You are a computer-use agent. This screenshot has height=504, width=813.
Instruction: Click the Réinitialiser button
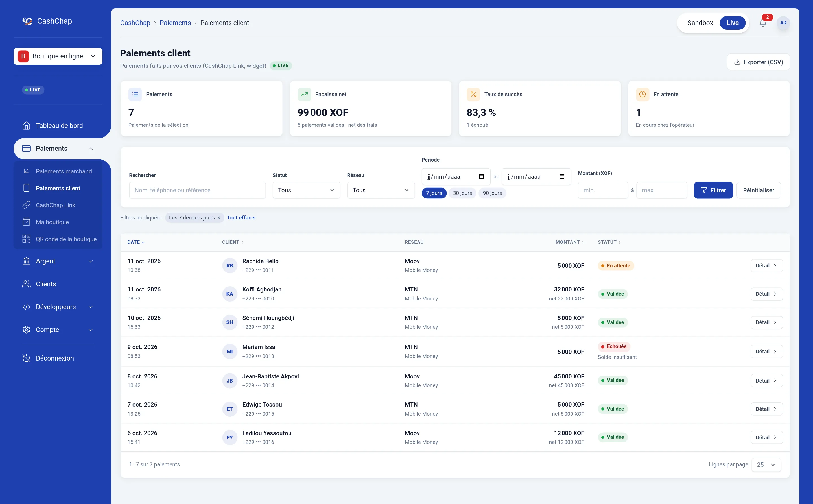pyautogui.click(x=758, y=190)
